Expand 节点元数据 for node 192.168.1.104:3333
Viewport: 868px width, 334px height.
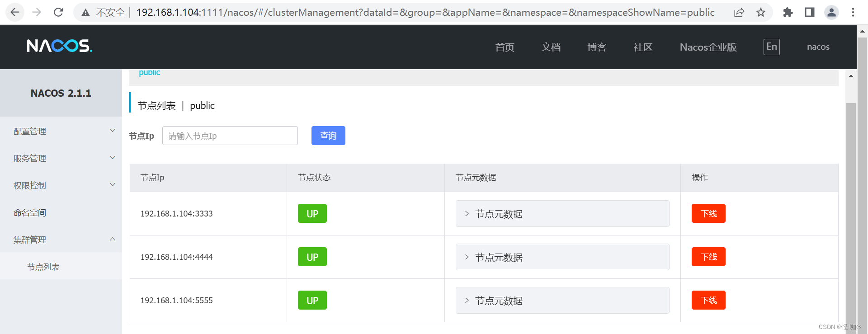(x=562, y=214)
